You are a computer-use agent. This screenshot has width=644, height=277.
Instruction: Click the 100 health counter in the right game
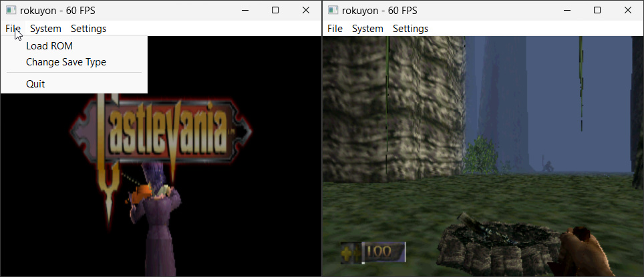tap(373, 252)
